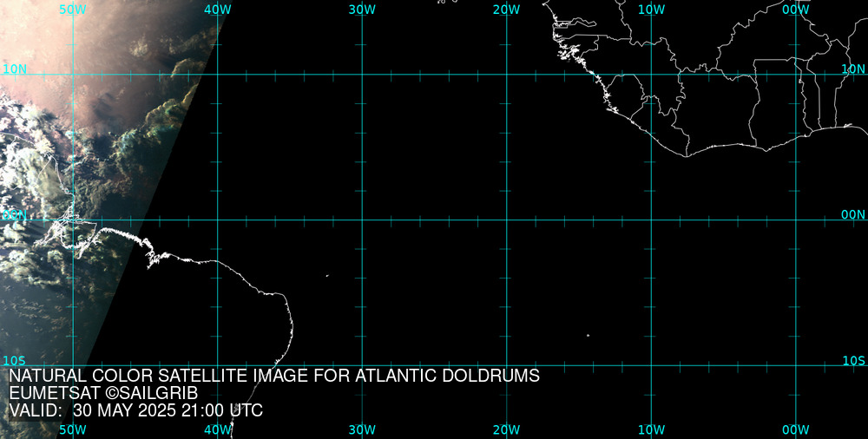Screen dimensions: 868x439
Task: Click the '00W' longitude label on the bottom edge
Action: (796, 429)
